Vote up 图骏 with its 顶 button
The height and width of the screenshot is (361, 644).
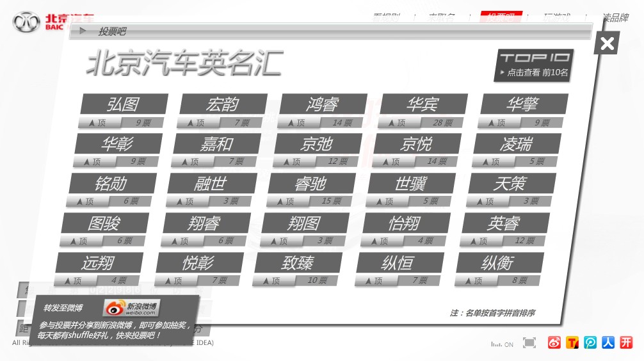(x=81, y=241)
